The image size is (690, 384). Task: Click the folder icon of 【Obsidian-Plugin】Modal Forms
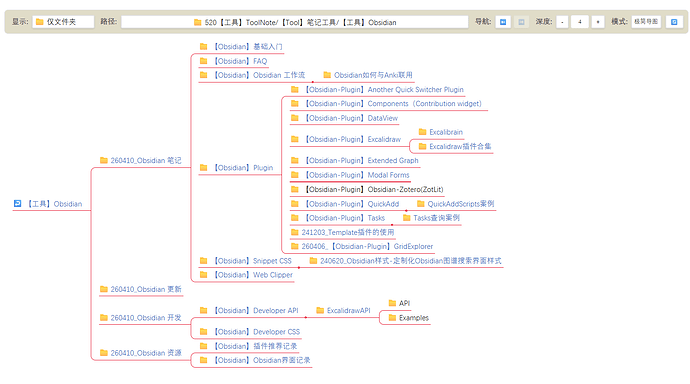(x=295, y=175)
